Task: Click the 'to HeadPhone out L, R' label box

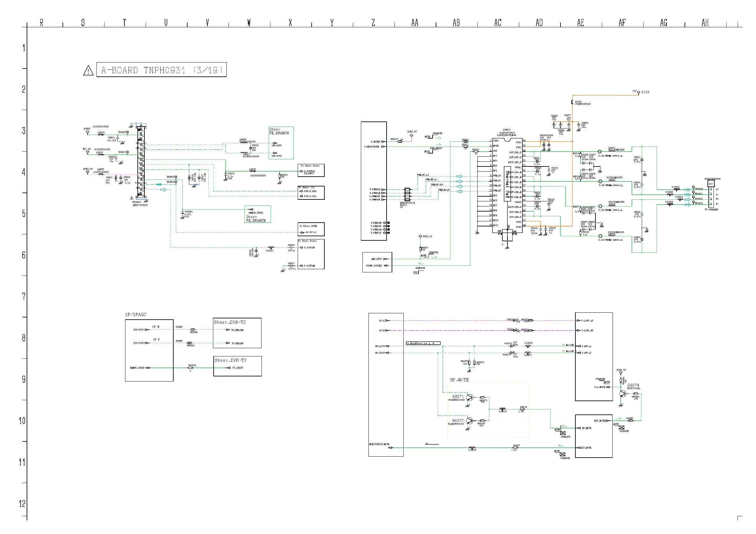Action: click(423, 343)
